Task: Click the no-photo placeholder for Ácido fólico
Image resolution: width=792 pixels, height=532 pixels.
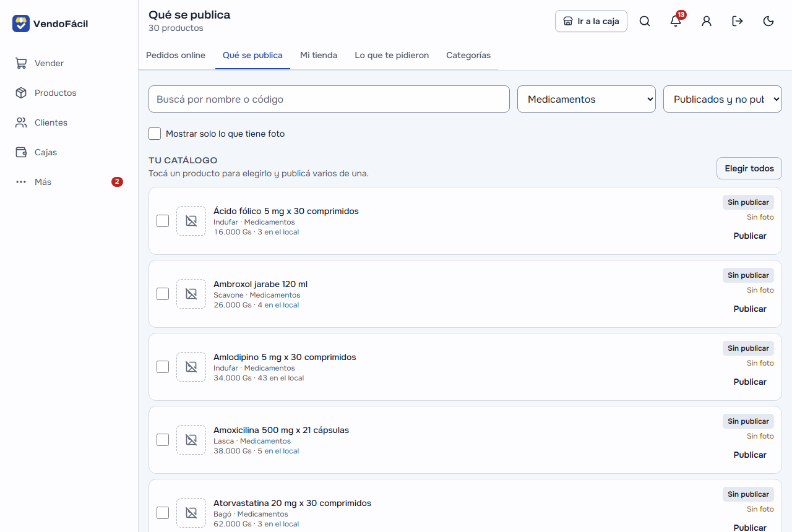Action: point(191,221)
